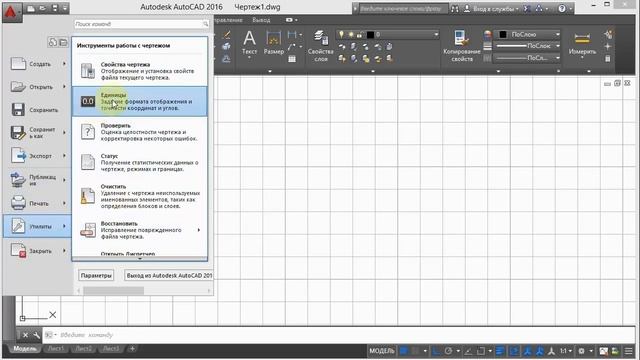This screenshot has height=360, width=640.
Task: Toggle ortho mode in status bar
Action: [x=436, y=351]
